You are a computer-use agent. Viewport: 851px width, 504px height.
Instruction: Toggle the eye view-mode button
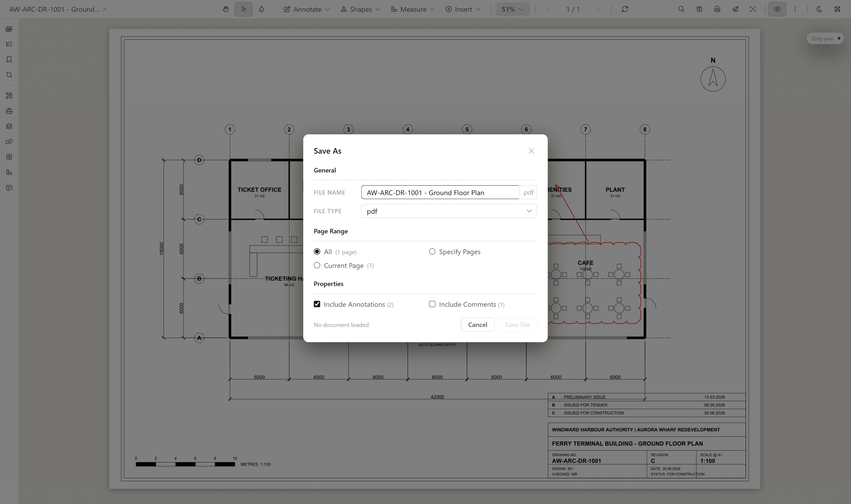click(x=777, y=9)
